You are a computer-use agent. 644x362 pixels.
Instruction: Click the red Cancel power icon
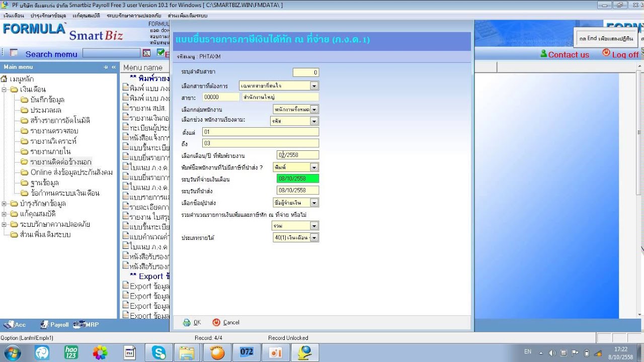[216, 322]
